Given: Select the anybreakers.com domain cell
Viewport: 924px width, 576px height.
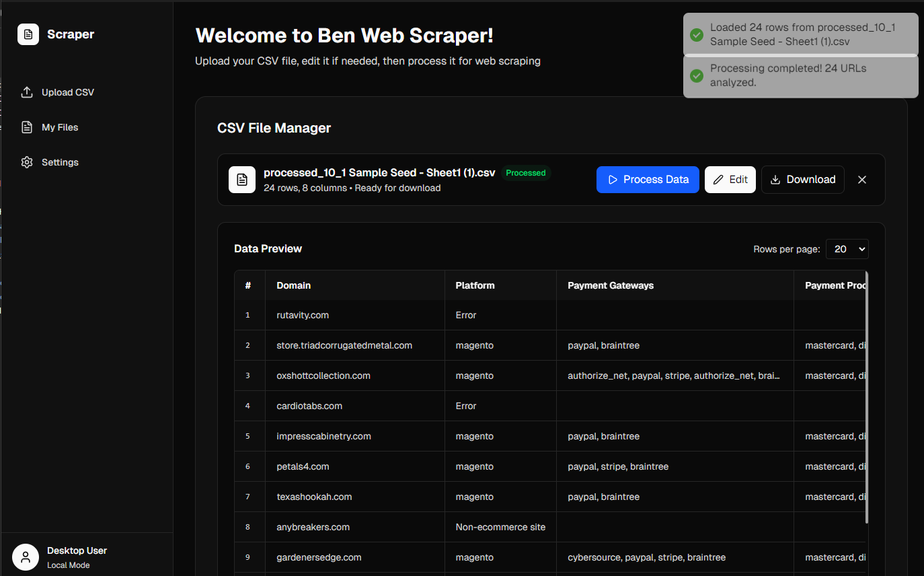Looking at the screenshot, I should coord(355,527).
